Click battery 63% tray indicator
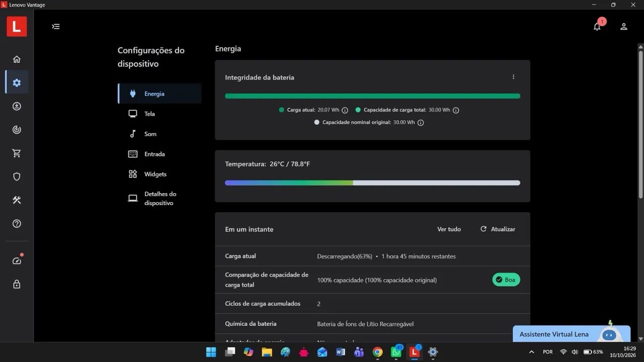644x362 pixels. pos(593,352)
